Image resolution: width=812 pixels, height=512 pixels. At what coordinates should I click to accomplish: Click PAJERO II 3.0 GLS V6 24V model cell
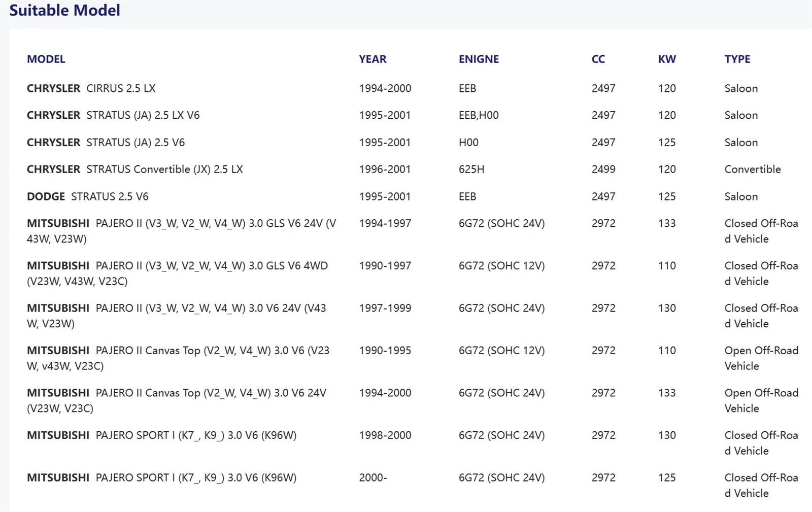click(182, 231)
